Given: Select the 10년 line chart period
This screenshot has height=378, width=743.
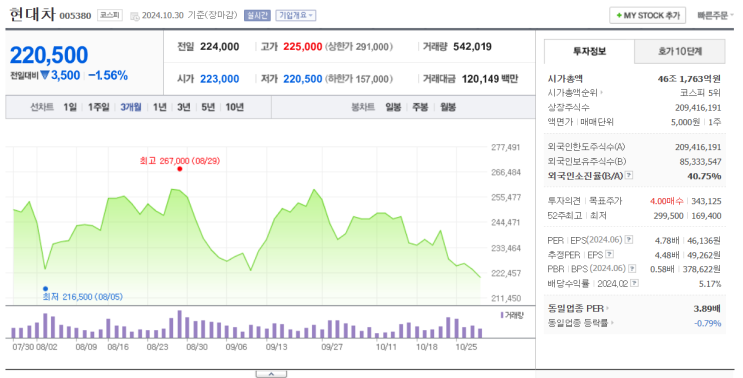Looking at the screenshot, I should pyautogui.click(x=235, y=108).
